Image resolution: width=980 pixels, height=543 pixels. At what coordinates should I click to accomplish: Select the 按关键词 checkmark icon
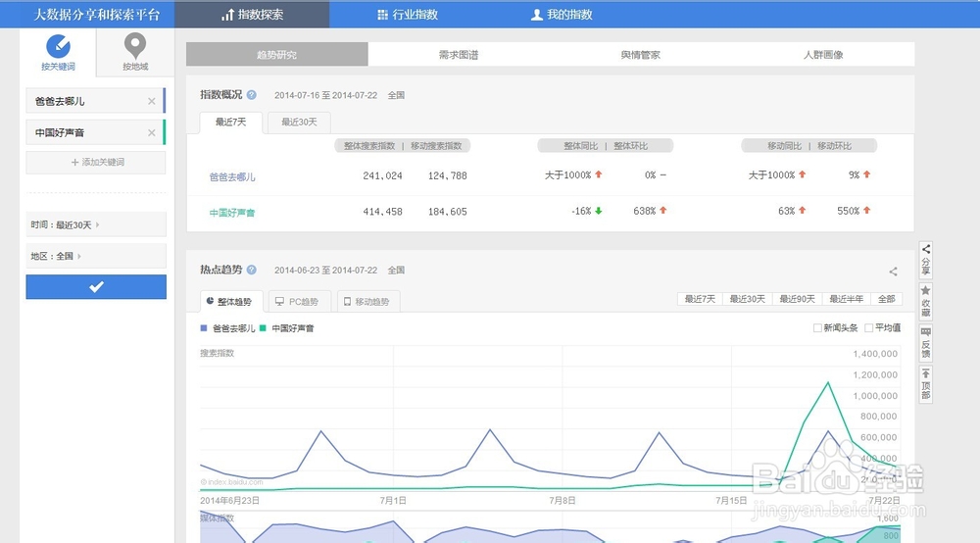click(58, 46)
